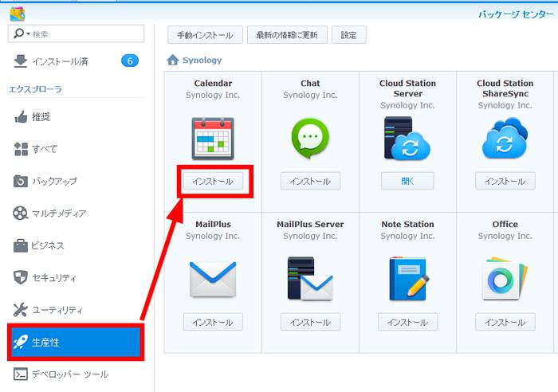Open the Cloud Station ShareSync icon
The image size is (558, 392).
(x=505, y=139)
